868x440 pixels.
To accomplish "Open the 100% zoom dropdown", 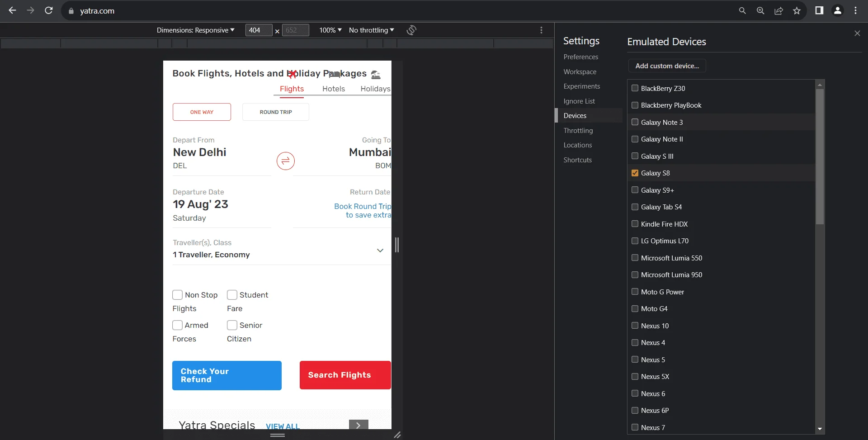I will [330, 30].
